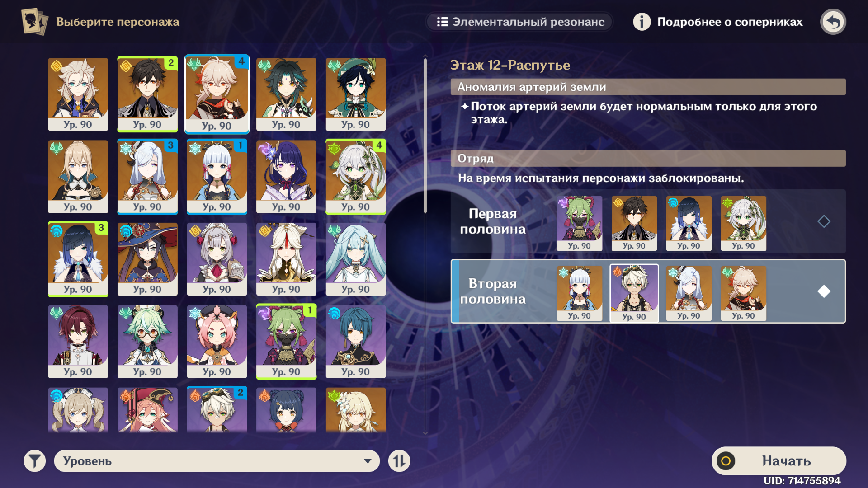
Task: Open the Уровень sort dropdown
Action: point(217,461)
